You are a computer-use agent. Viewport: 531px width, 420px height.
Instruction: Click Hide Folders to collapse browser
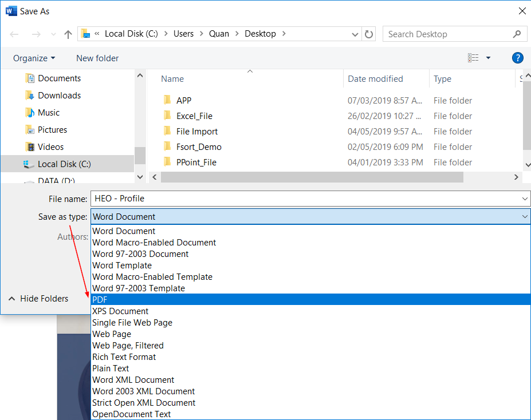click(38, 299)
